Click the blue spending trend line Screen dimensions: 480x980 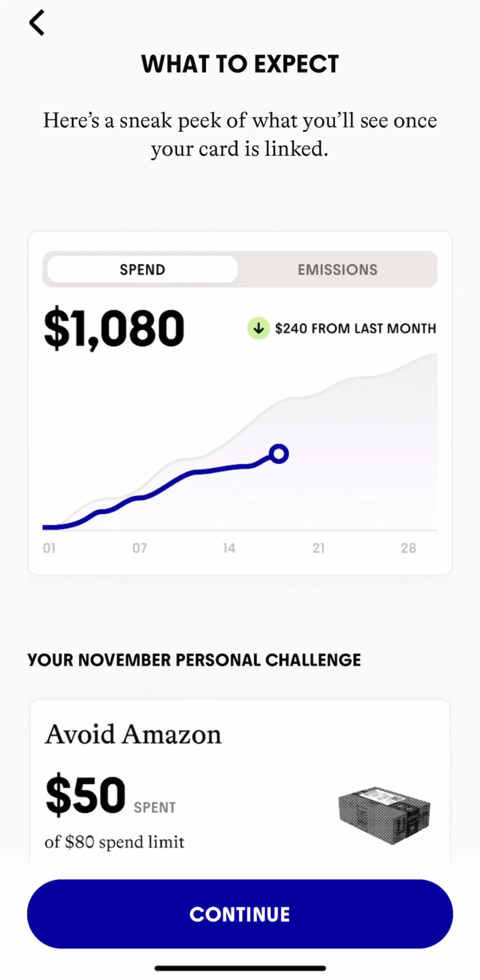[160, 491]
